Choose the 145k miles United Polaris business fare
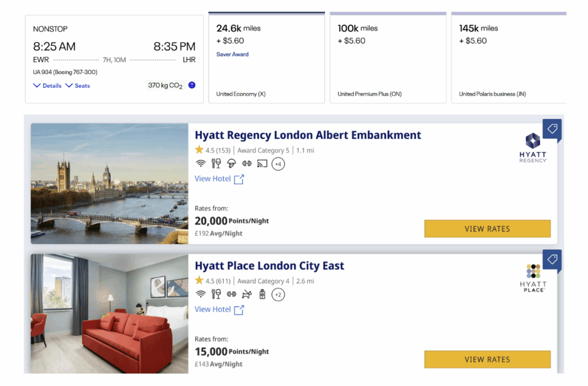Screen dimensions: 588x386 click(x=509, y=57)
